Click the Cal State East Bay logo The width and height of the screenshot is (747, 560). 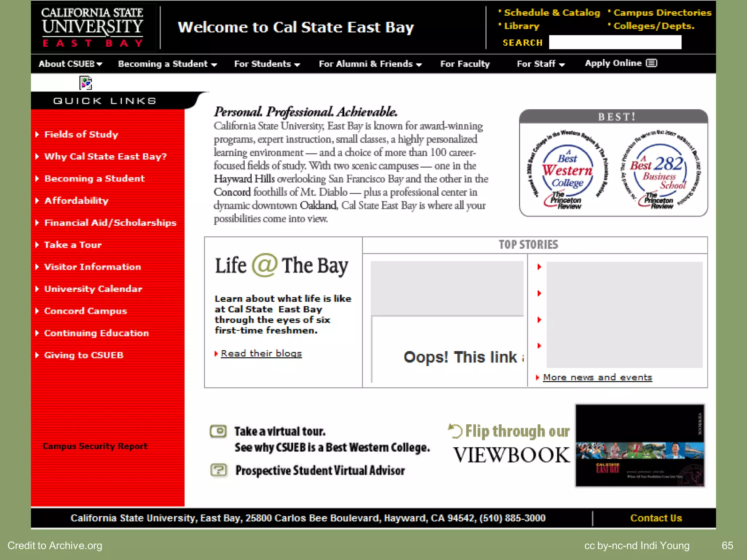(93, 27)
